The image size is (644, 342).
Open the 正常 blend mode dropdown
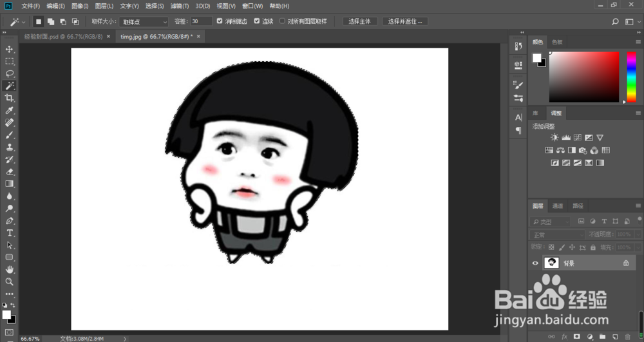coord(557,235)
